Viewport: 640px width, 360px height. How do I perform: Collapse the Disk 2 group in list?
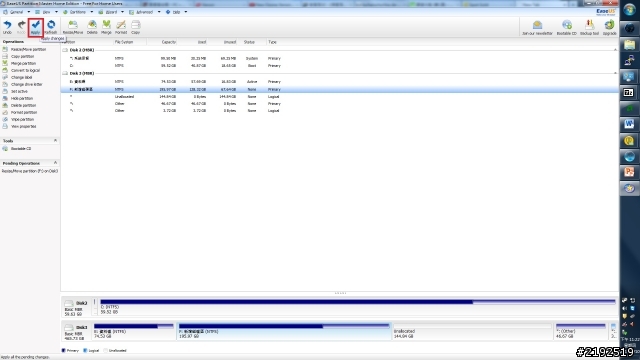616,50
